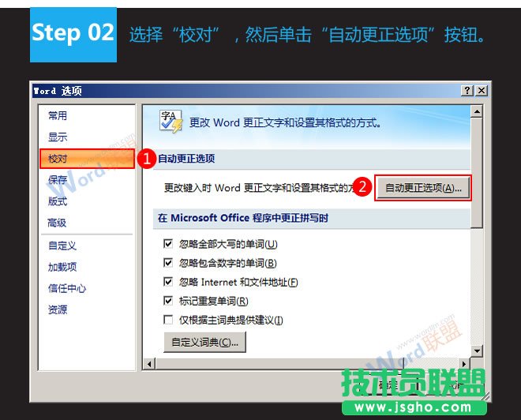Open the 常用 options category
Image resolution: width=521 pixels, height=420 pixels.
[x=58, y=115]
